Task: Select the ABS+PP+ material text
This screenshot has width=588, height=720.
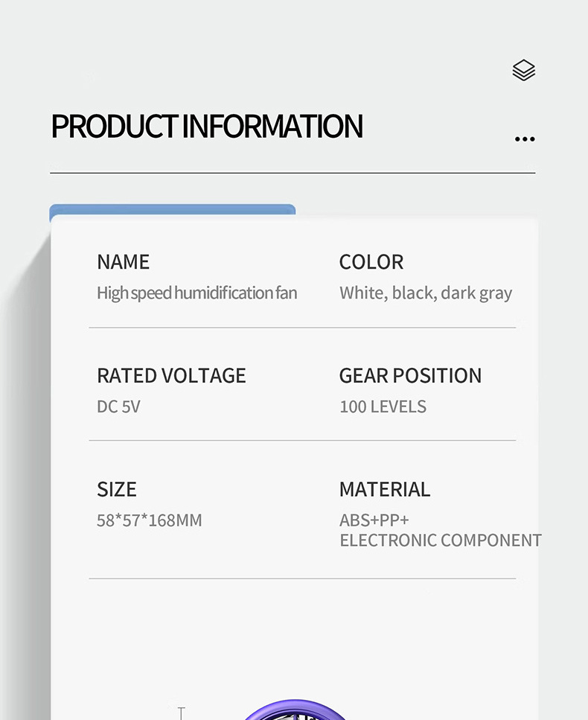Action: click(374, 520)
